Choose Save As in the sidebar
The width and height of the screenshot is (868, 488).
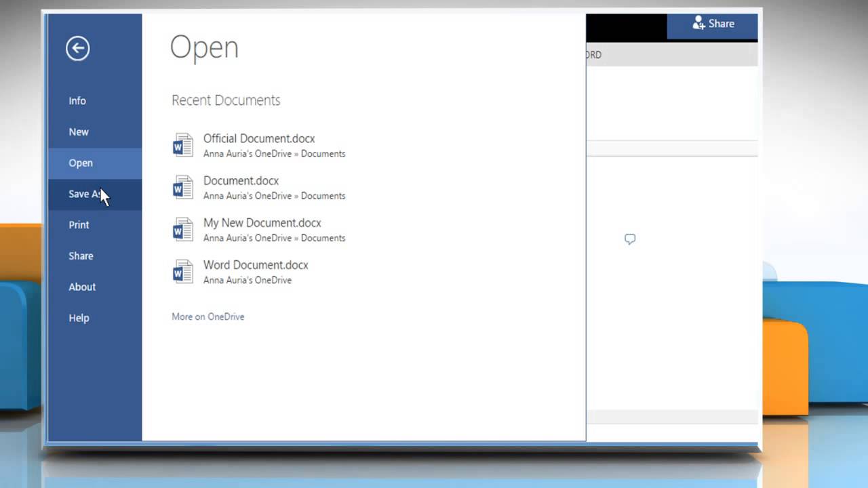click(95, 194)
